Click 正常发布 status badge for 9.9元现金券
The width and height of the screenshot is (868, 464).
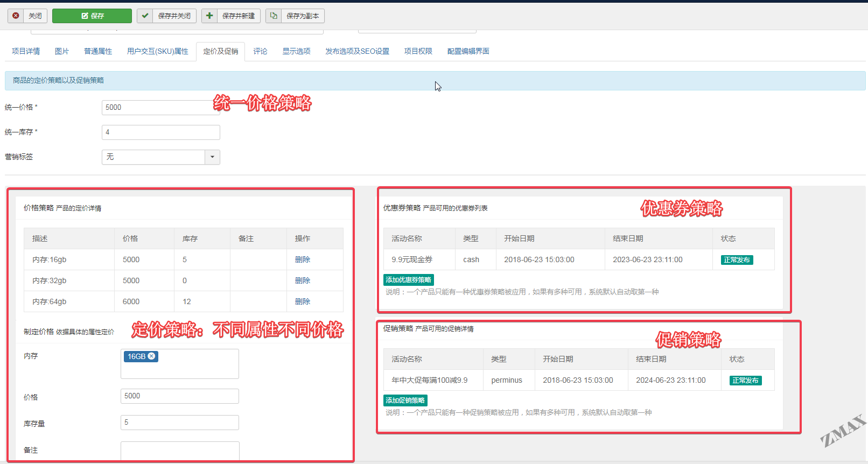(737, 260)
